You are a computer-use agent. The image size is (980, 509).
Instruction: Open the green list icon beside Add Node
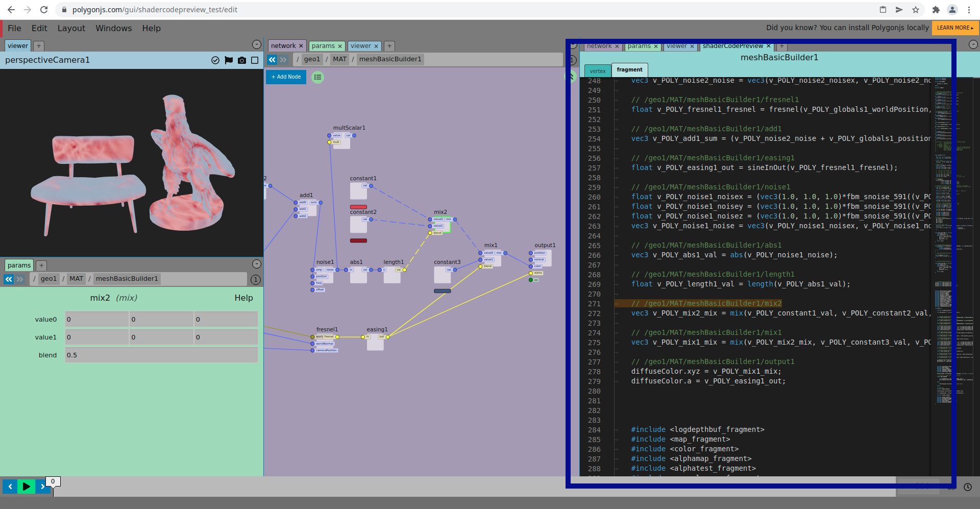pyautogui.click(x=318, y=77)
